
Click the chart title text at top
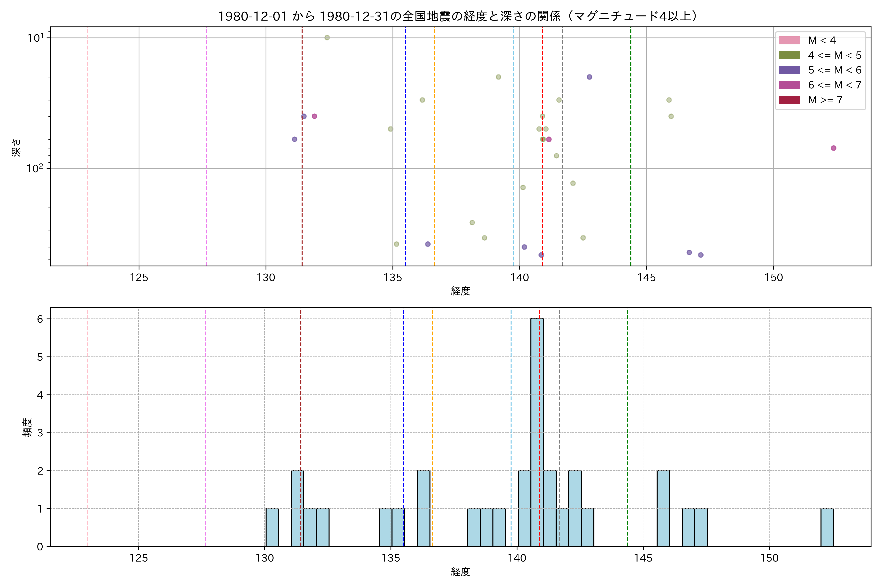pos(460,16)
